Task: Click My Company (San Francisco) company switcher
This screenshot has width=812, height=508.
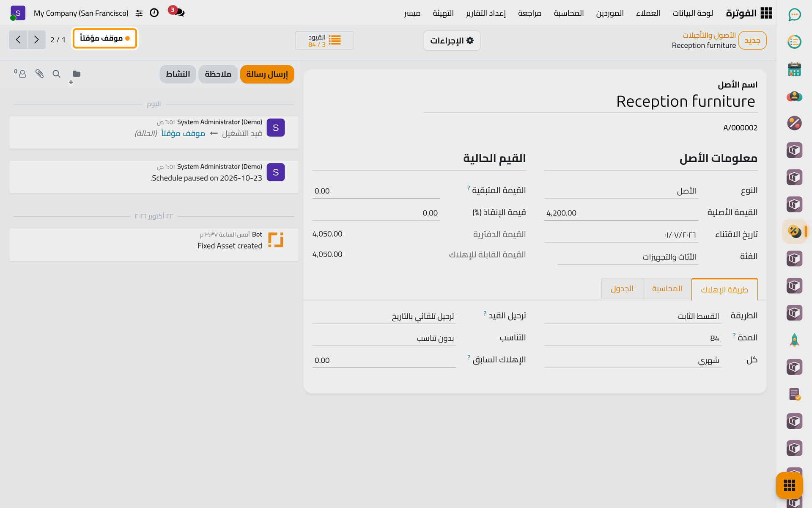Action: point(81,13)
